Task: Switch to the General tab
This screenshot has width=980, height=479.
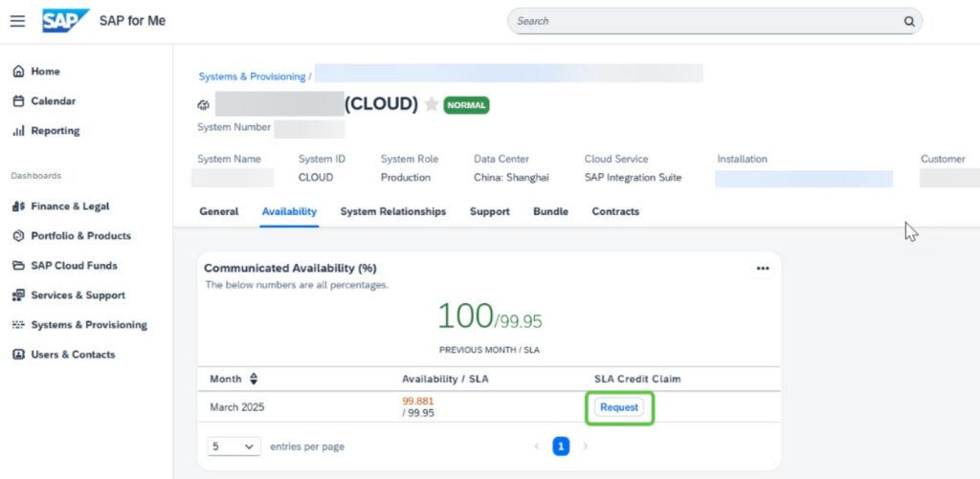Action: click(x=219, y=211)
